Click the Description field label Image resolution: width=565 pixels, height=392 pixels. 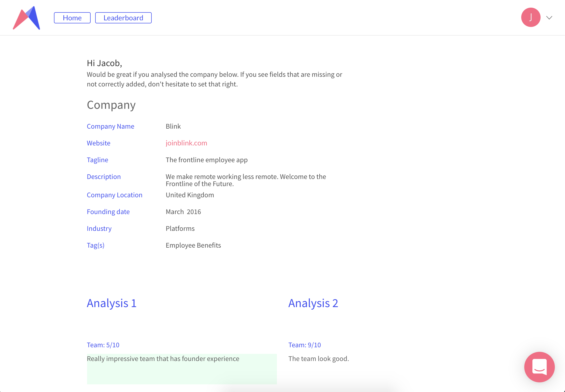click(x=104, y=177)
